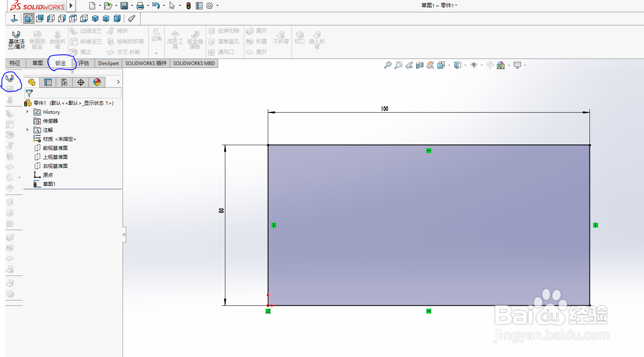Open the PropertyManager tab icon
644x357 pixels.
tap(48, 82)
